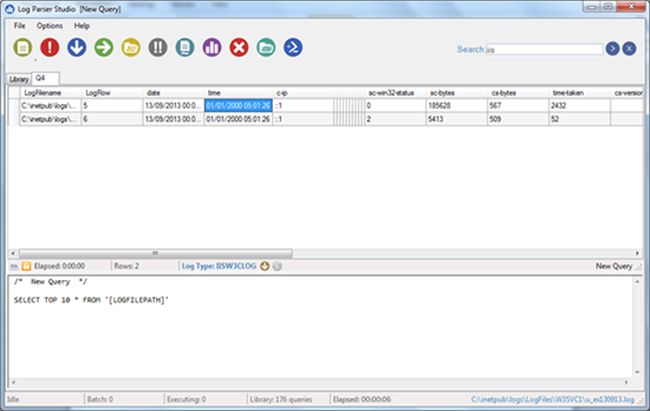Click the blue clear search X button
The image size is (650, 411).
[629, 49]
